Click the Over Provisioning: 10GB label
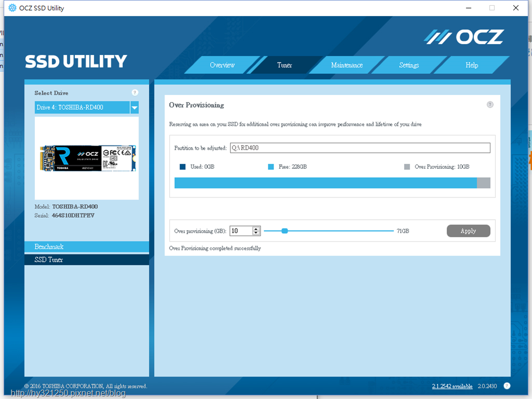The image size is (532, 399). coord(442,167)
